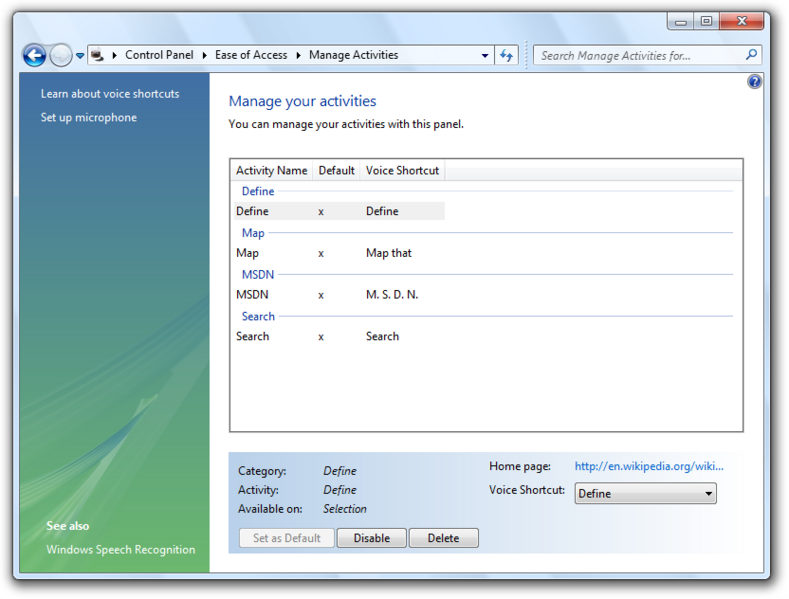
Task: Expand arrow after Control Panel breadcrumb
Action: point(204,55)
